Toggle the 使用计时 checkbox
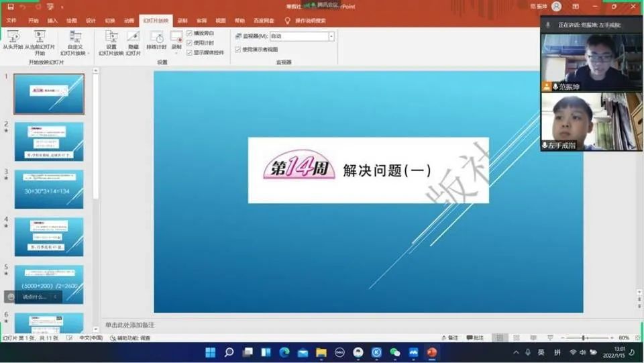The height and width of the screenshot is (363, 644). click(190, 42)
